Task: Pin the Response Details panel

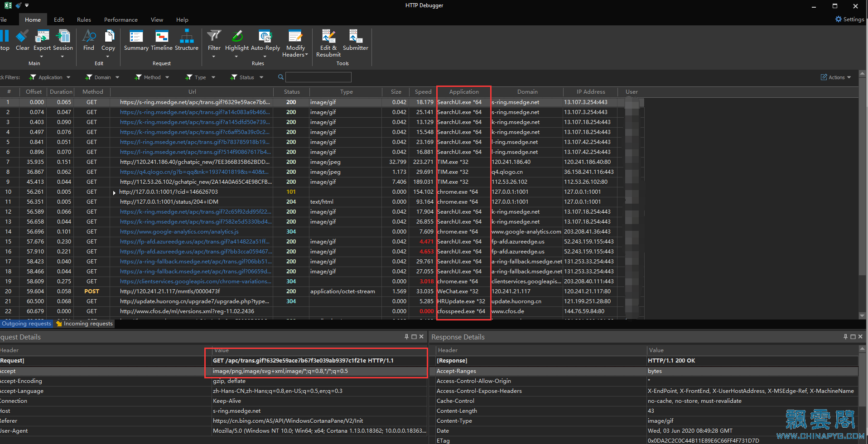Action: pos(845,337)
